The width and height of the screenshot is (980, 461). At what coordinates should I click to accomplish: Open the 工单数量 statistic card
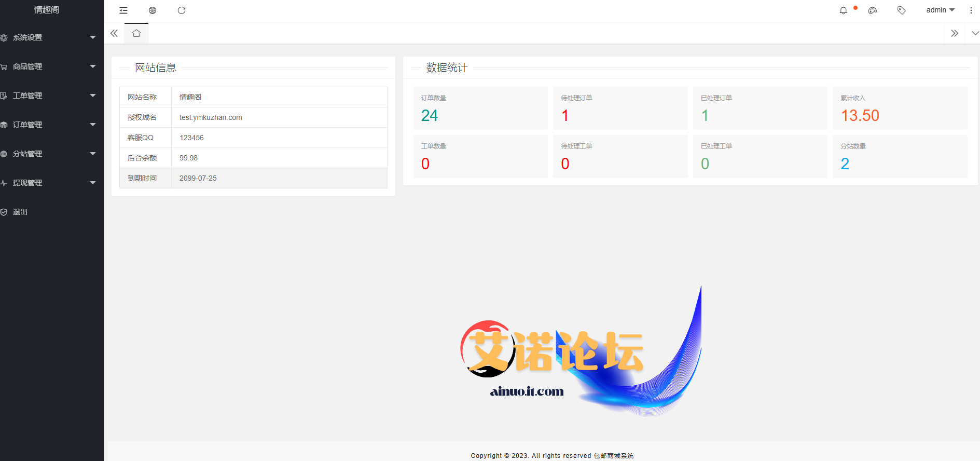tap(480, 156)
